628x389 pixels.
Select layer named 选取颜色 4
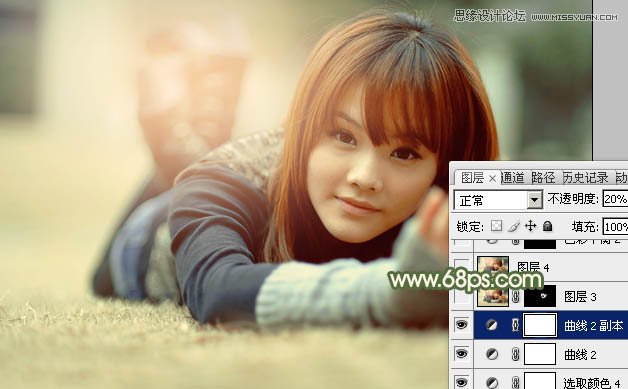tap(592, 383)
